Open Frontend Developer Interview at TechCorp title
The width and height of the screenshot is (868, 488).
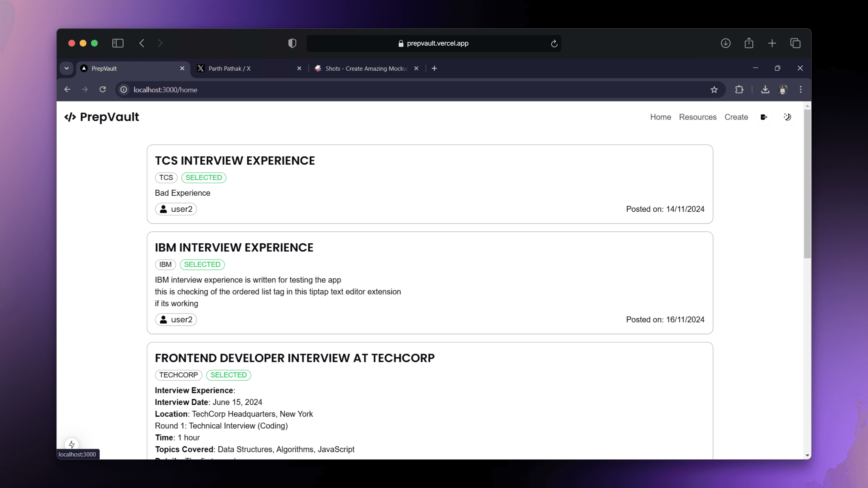point(294,358)
